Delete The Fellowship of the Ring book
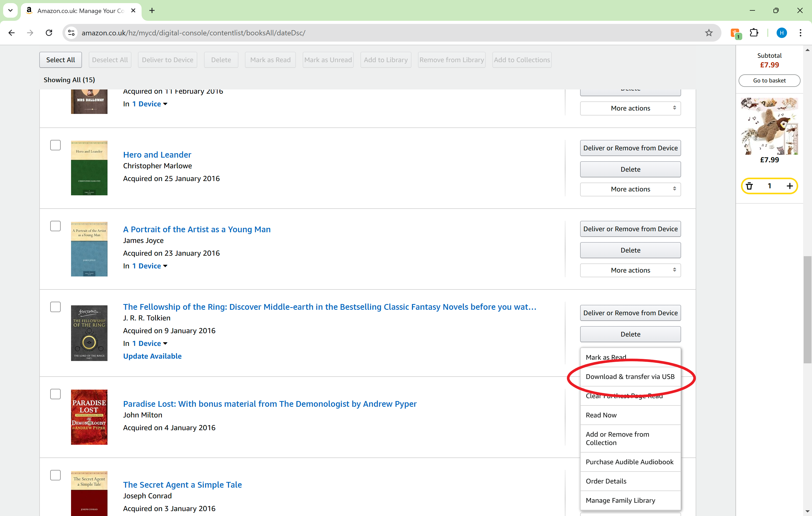This screenshot has width=812, height=516. pos(630,334)
